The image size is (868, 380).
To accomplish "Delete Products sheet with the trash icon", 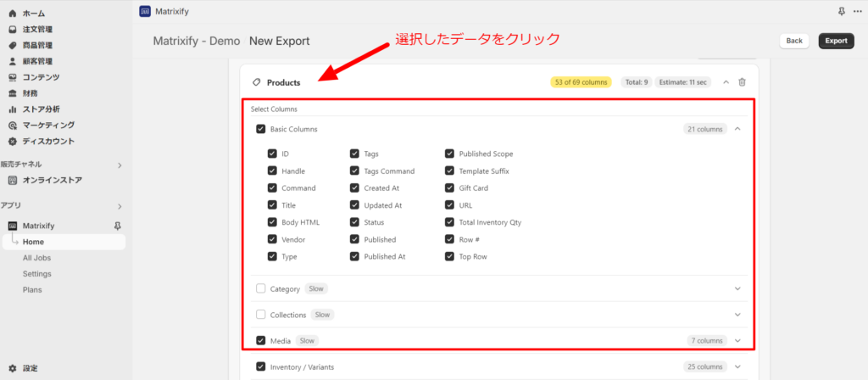I will pyautogui.click(x=743, y=82).
